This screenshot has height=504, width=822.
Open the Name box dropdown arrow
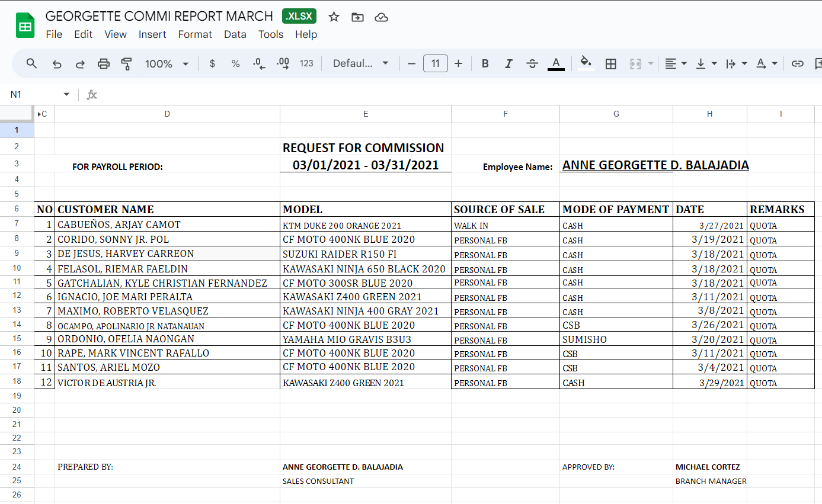coord(66,95)
